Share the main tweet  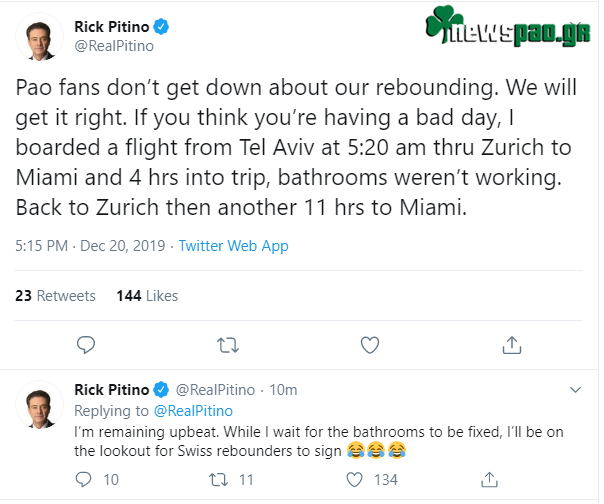click(x=511, y=345)
